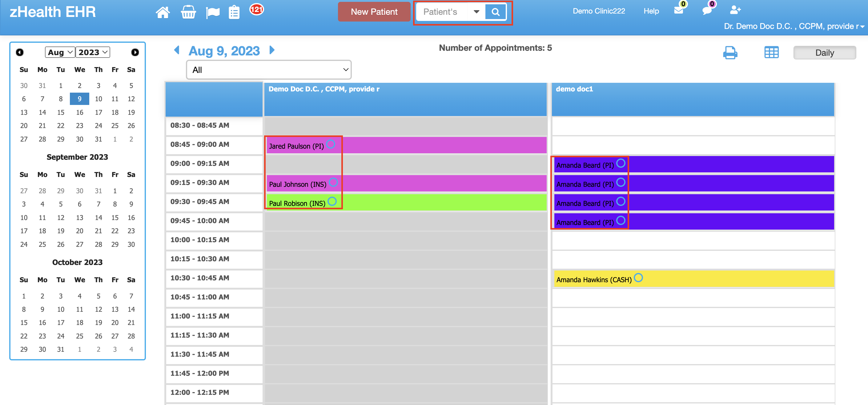The height and width of the screenshot is (405, 868).
Task: Open the Jared Paulson (PI) appointment
Action: (x=406, y=145)
